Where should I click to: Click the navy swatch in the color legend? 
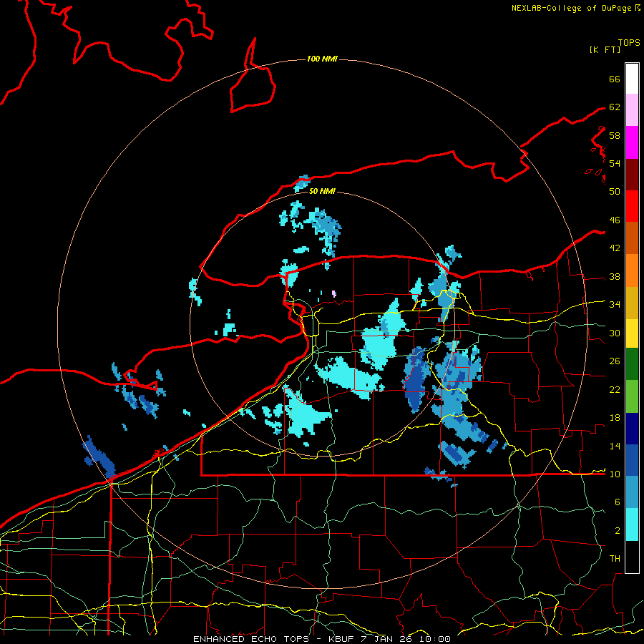(632, 429)
